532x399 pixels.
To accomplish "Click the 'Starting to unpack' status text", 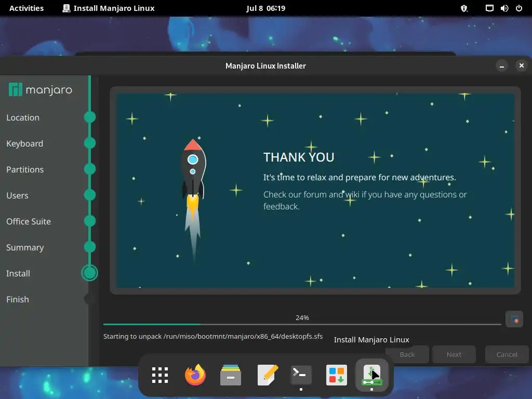I will (x=212, y=336).
